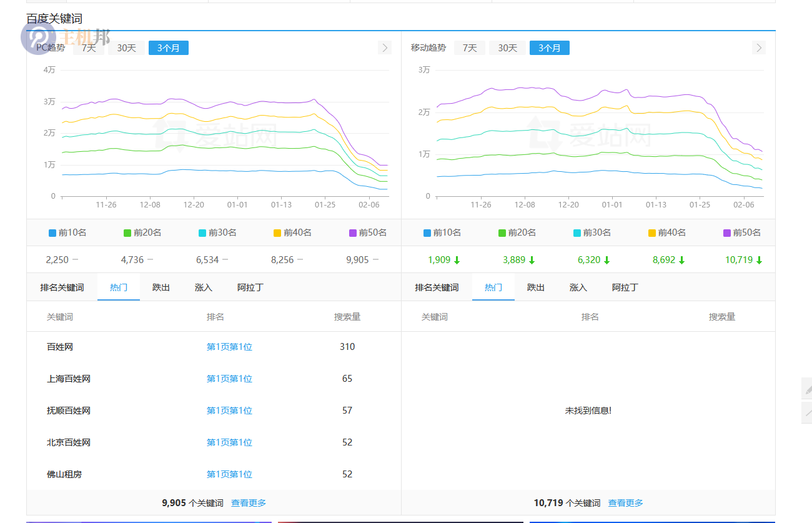812x523 pixels.
Task: Click keyword 百姓网
Action: pos(60,347)
